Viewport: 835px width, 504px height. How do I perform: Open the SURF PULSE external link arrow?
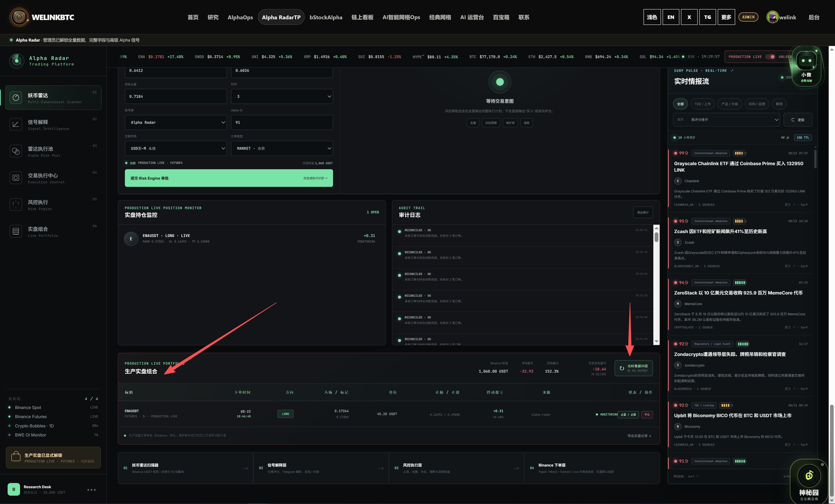[x=732, y=71]
